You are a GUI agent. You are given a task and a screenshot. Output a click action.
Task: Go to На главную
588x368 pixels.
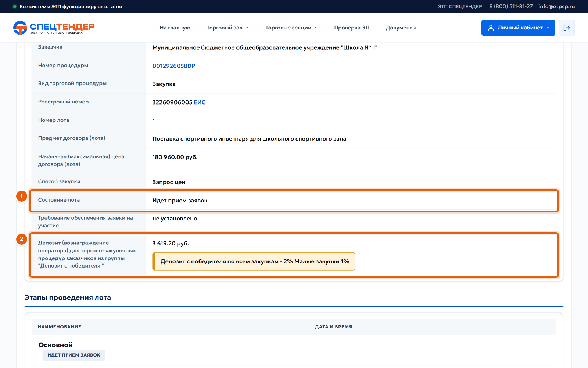click(x=175, y=28)
